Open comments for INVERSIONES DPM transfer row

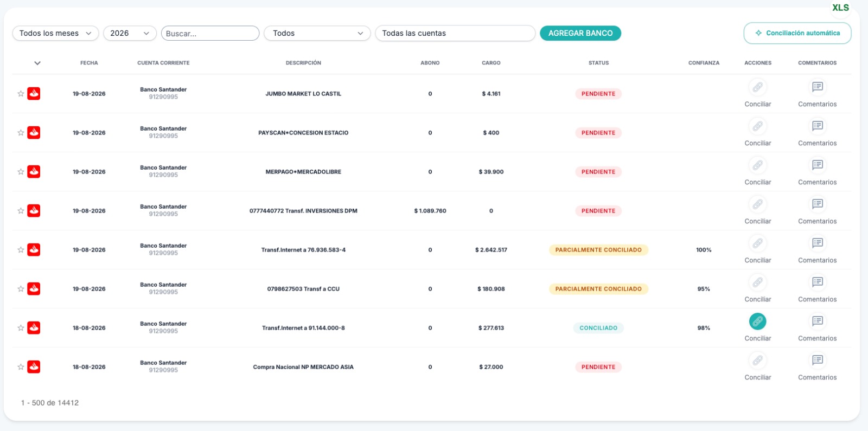817,204
